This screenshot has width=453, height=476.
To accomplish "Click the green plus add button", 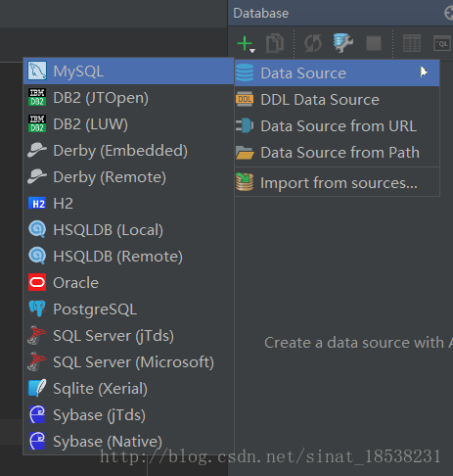I will point(245,43).
